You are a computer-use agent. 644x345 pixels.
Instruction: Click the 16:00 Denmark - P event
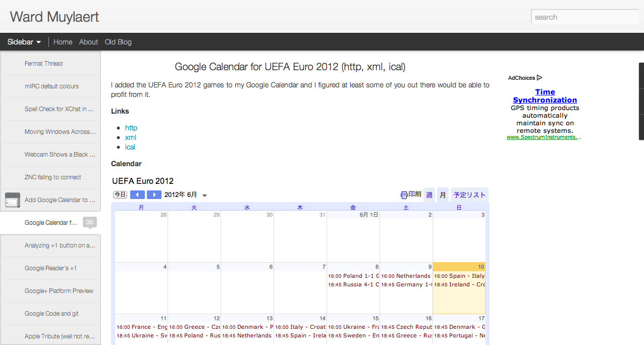247,327
